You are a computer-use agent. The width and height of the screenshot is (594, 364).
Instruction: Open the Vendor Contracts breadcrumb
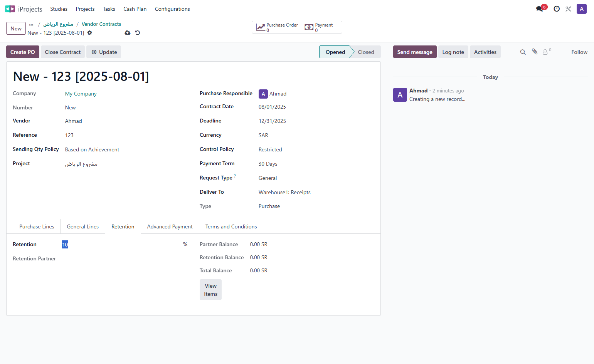101,24
